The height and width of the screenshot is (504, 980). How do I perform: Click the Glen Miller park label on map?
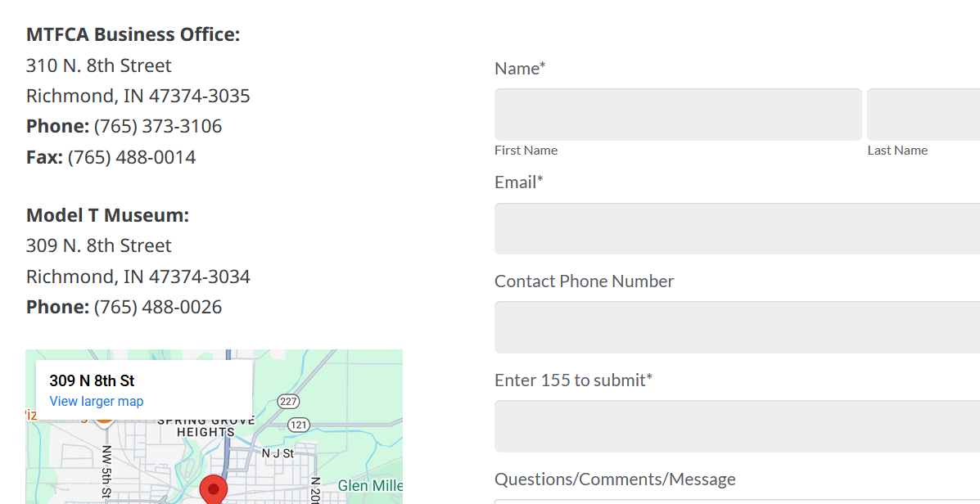[370, 486]
